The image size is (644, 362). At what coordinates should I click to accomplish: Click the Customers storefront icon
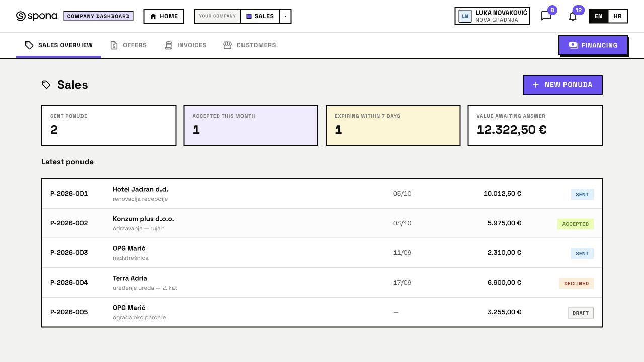click(228, 45)
